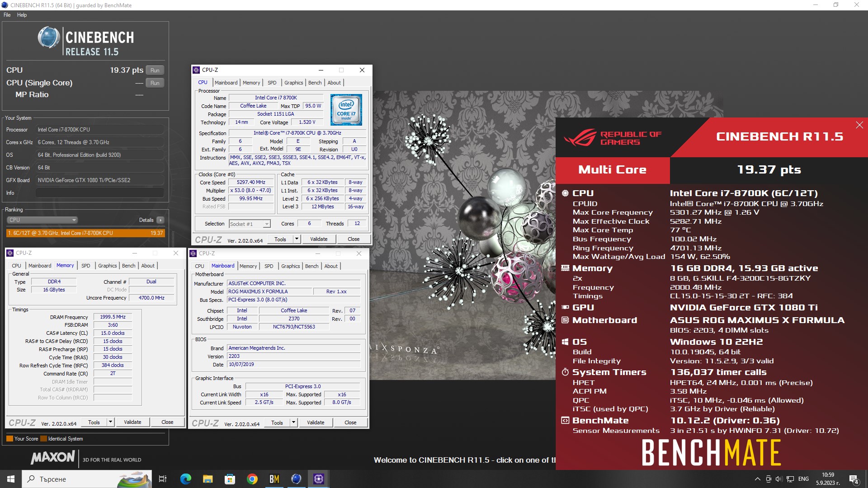
Task: Open the network tray icon
Action: 790,479
